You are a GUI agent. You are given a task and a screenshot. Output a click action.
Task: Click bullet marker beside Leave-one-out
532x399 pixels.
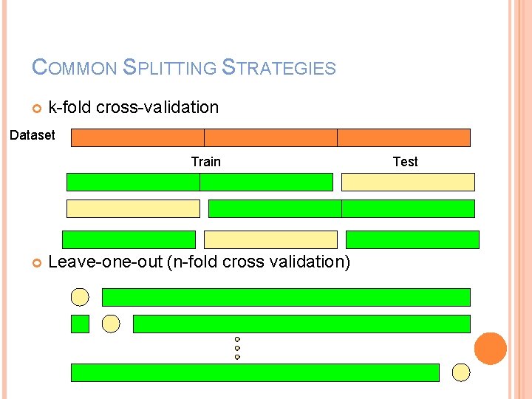38,262
